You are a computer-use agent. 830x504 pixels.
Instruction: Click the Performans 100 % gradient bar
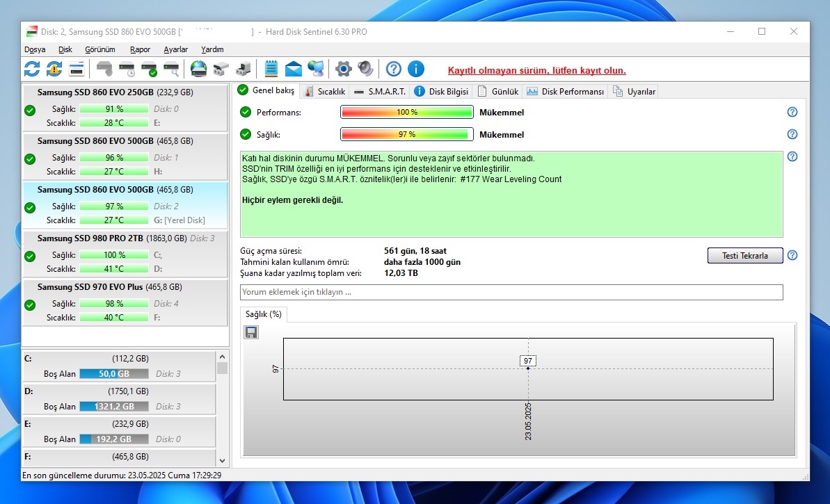pyautogui.click(x=406, y=112)
